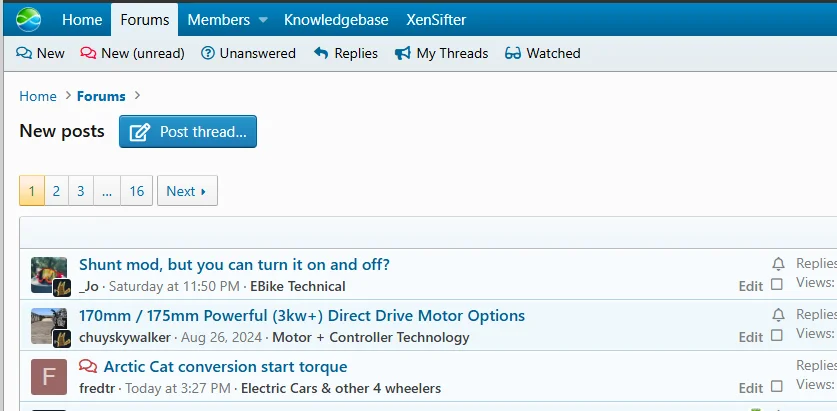The width and height of the screenshot is (837, 411).
Task: Select page 1 in pagination
Action: pyautogui.click(x=32, y=191)
